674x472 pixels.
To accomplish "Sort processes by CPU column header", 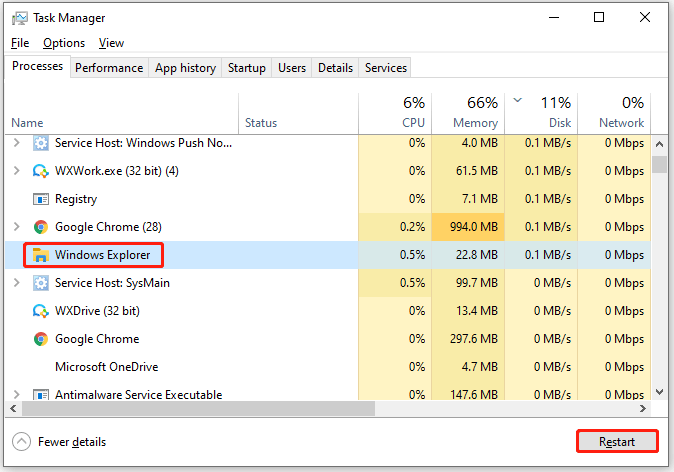I will click(x=395, y=113).
